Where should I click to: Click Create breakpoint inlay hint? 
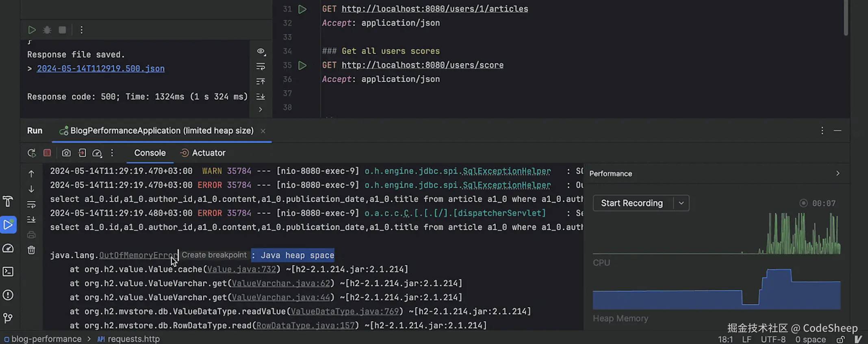214,255
